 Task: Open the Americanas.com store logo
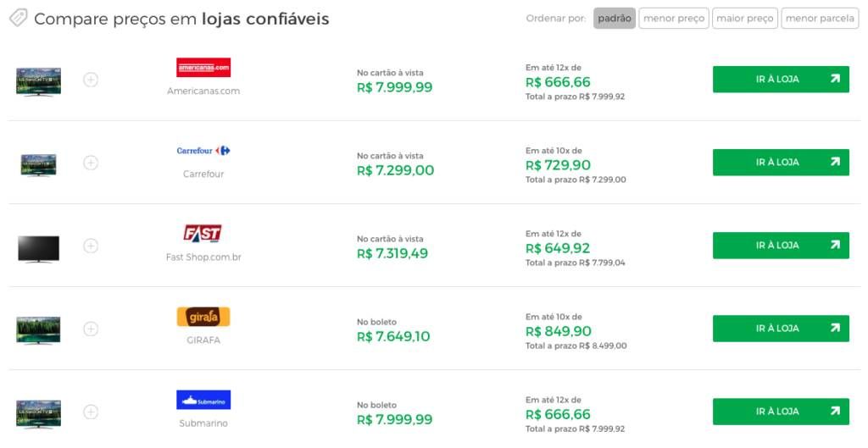pos(203,68)
